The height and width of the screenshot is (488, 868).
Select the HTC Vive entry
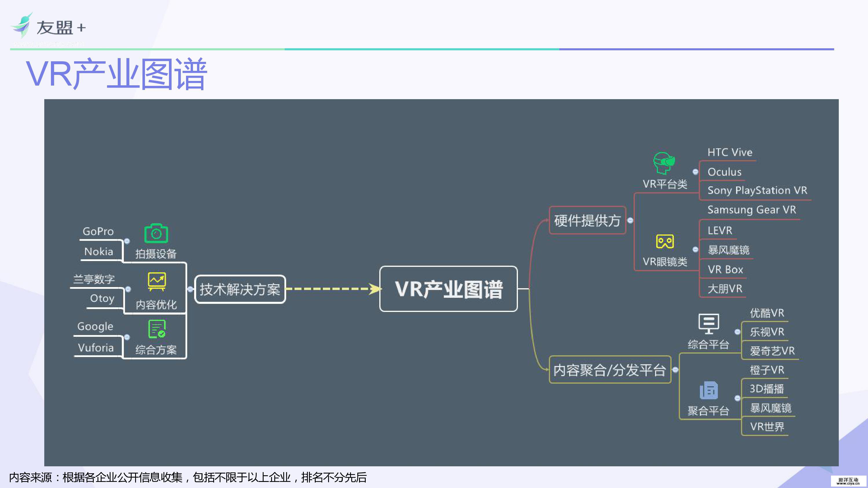tap(730, 152)
